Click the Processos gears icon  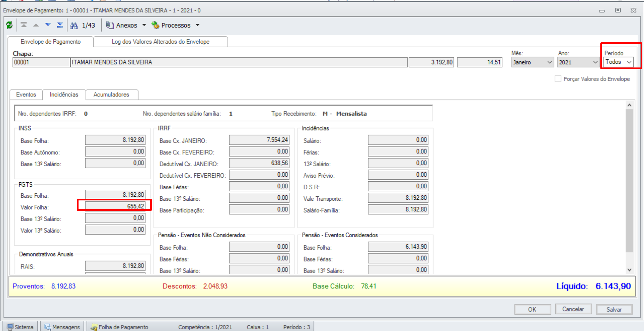(155, 25)
